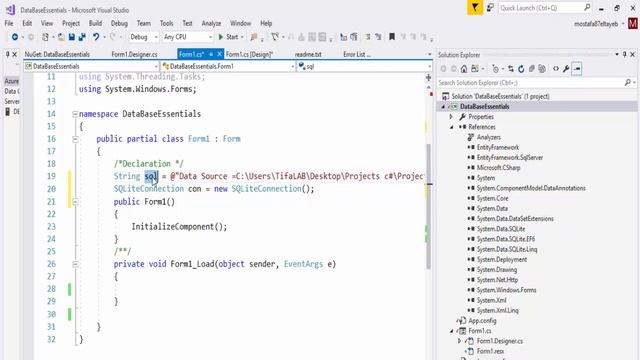The image size is (640, 360).
Task: Pin the Solution Explorer panel
Action: pyautogui.click(x=624, y=54)
